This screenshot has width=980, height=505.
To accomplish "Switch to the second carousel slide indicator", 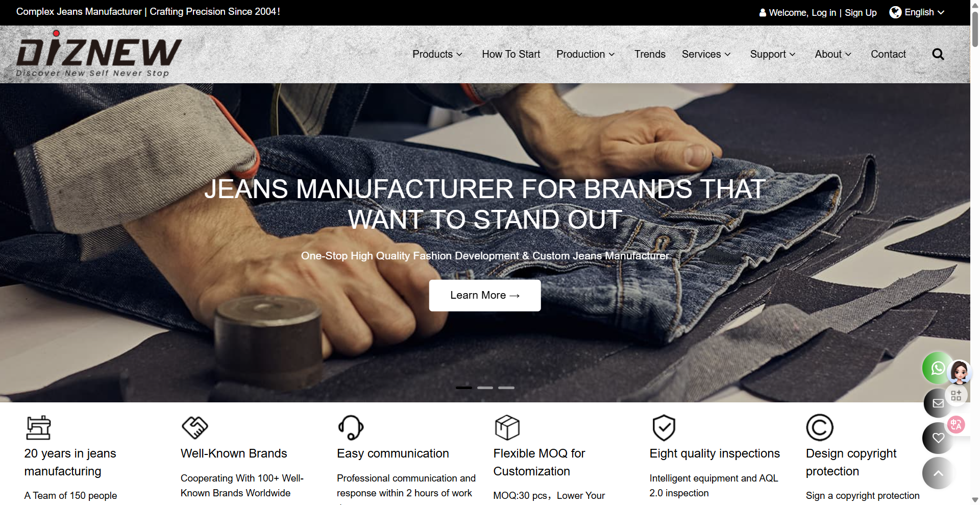I will coord(485,388).
